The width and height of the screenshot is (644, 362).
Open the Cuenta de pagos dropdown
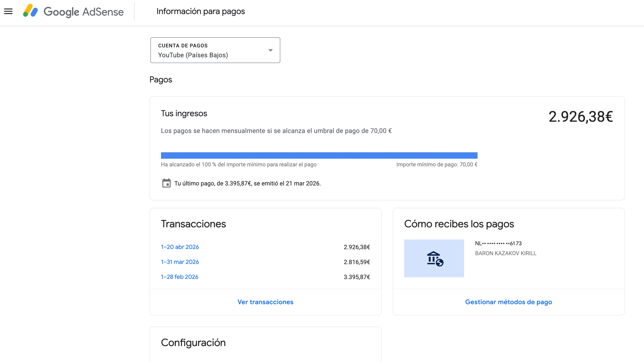click(x=215, y=50)
